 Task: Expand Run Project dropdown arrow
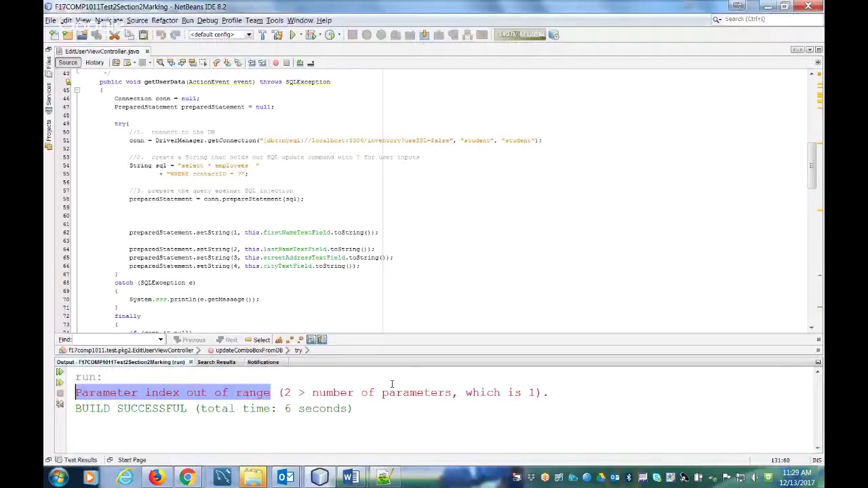point(300,35)
